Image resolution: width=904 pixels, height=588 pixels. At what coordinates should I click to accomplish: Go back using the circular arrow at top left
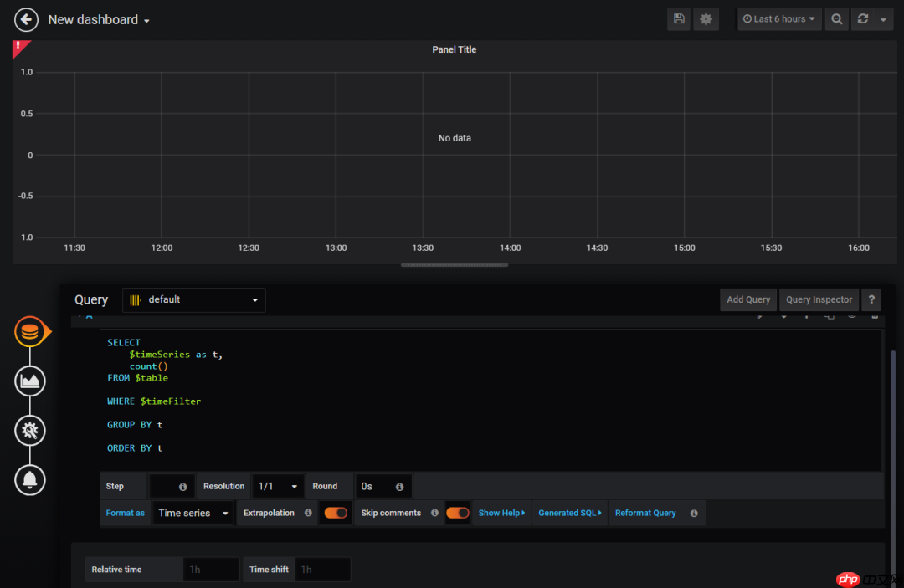click(25, 19)
